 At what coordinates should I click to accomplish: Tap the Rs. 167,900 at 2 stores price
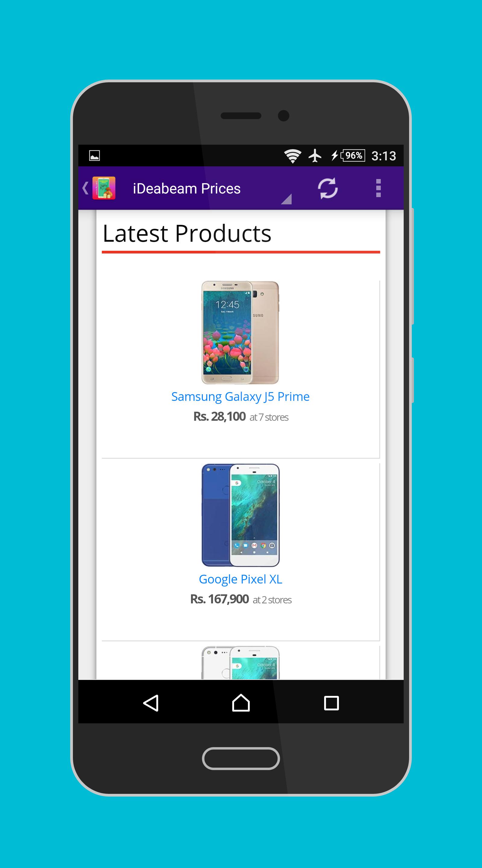[241, 599]
